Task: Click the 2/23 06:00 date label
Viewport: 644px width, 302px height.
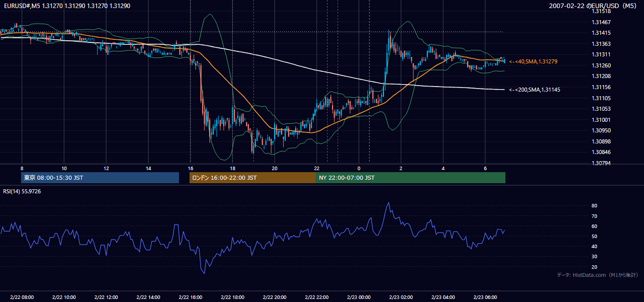Action: (x=485, y=297)
